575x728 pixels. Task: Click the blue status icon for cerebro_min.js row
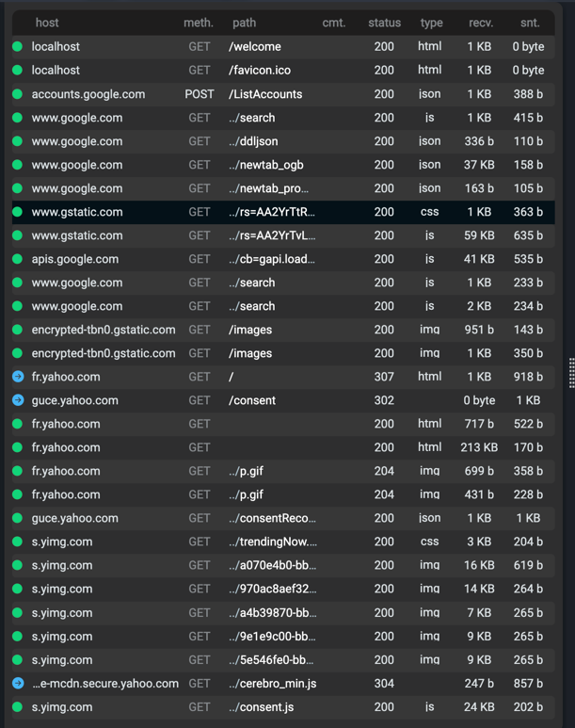(18, 684)
